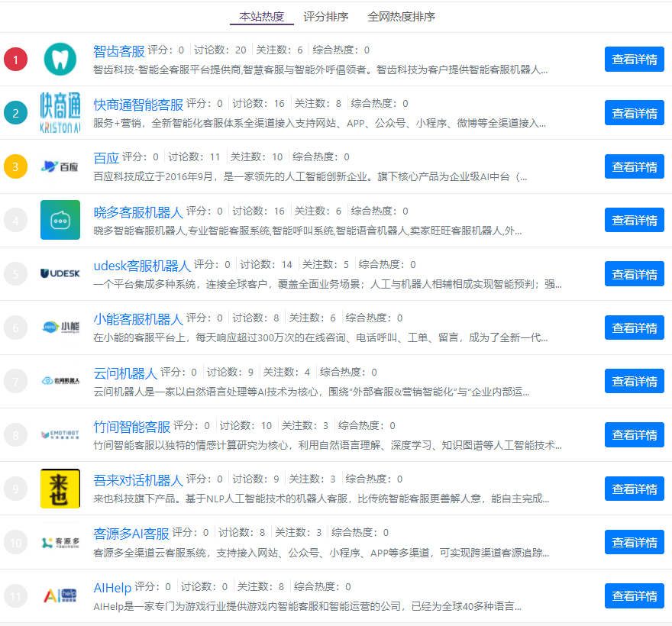Open the 百应 title link
This screenshot has width=672, height=626.
pos(106,158)
